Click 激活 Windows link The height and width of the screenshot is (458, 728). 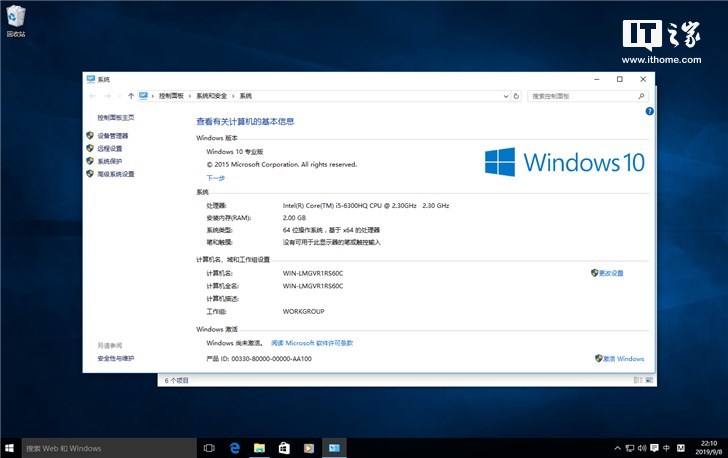[624, 359]
